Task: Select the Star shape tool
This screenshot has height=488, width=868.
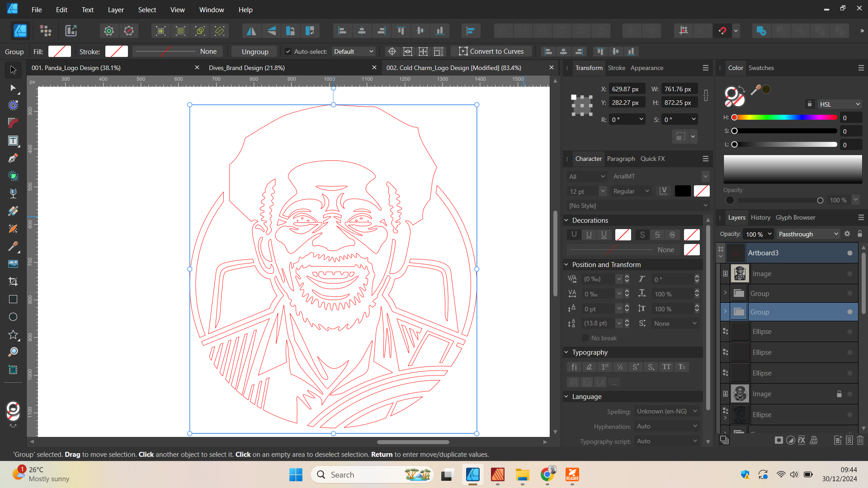Action: tap(13, 334)
